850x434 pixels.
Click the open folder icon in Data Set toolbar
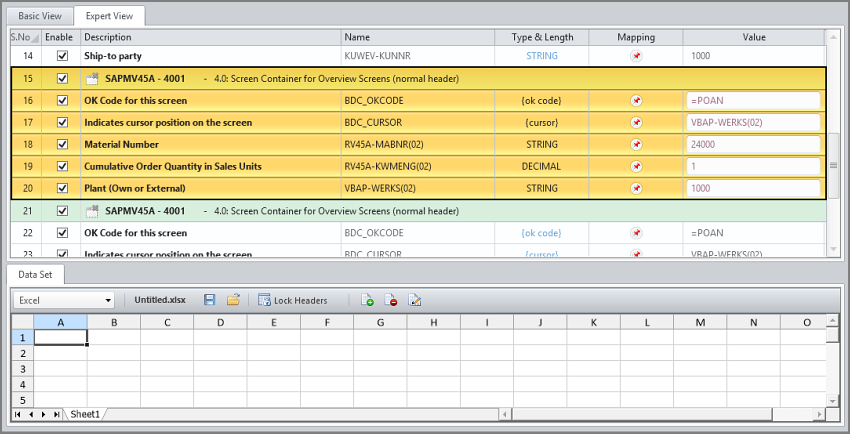[x=233, y=300]
